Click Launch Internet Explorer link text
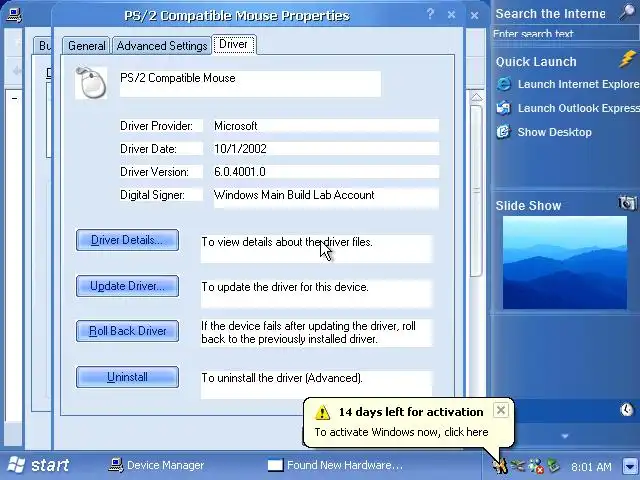Screen dimensions: 640x480 [578, 84]
